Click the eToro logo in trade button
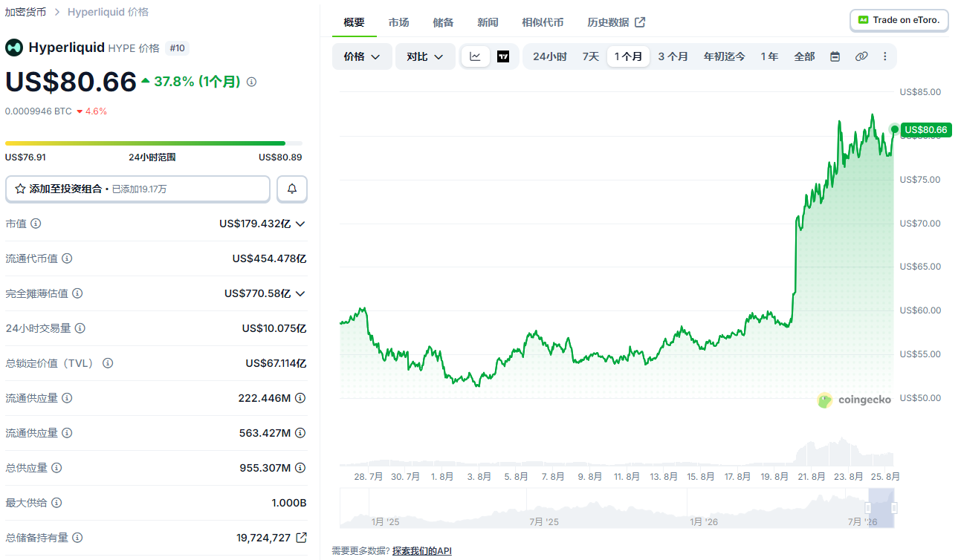 pyautogui.click(x=864, y=20)
